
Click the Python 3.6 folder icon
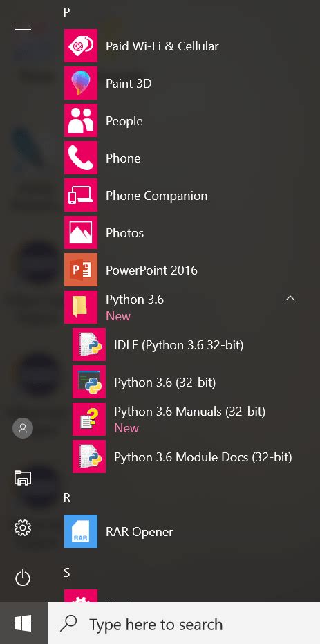[81, 307]
